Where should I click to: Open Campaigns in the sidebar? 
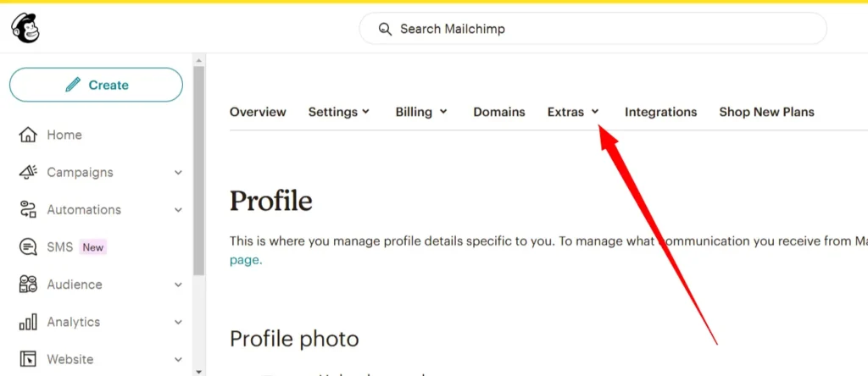coord(80,173)
